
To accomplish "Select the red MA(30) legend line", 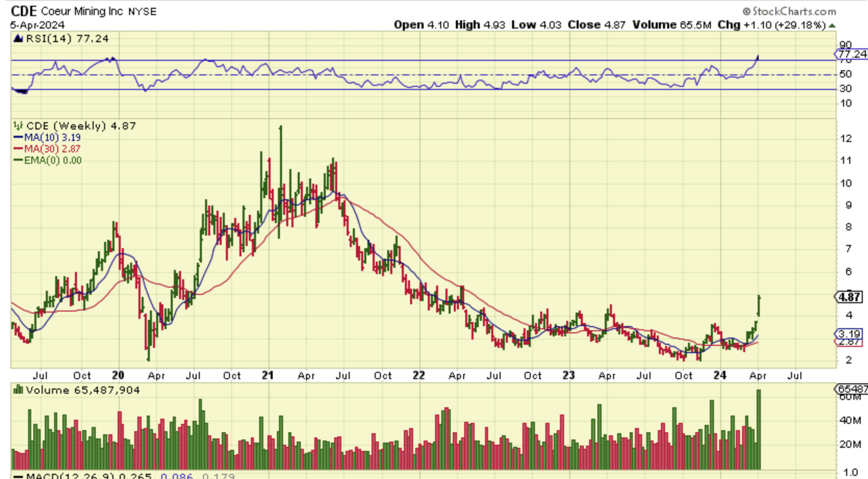I will coord(18,149).
